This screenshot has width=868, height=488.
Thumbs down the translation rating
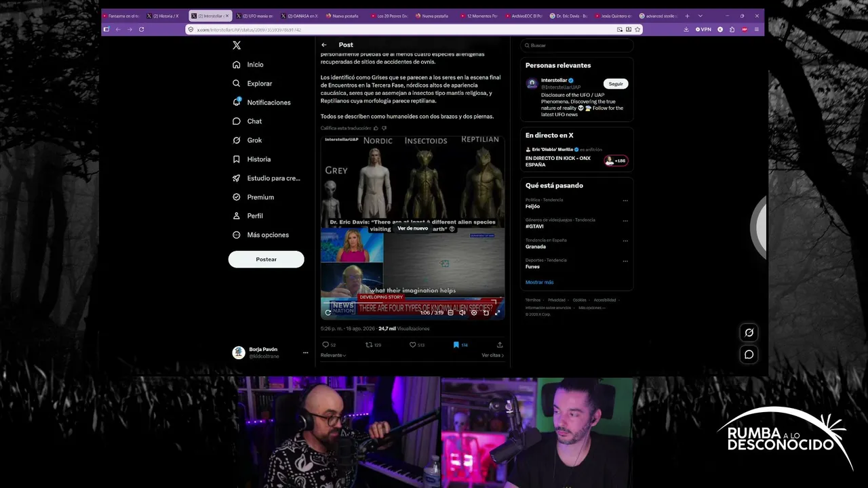pyautogui.click(x=384, y=128)
